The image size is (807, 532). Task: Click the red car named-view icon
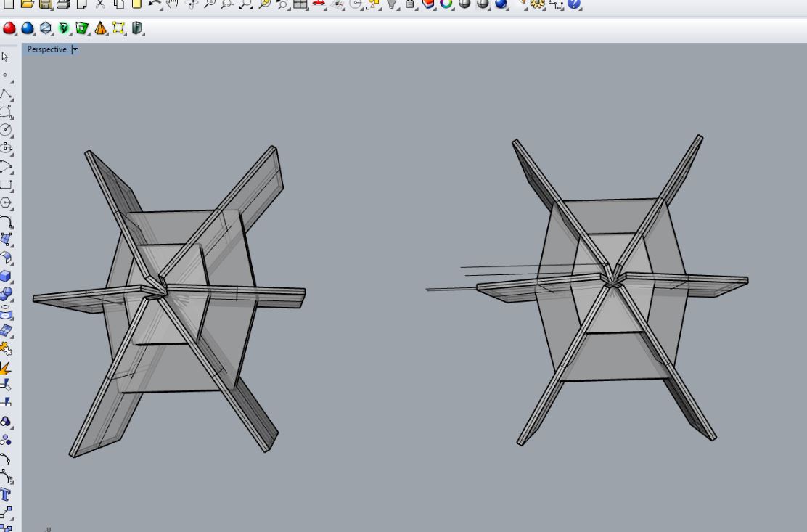click(319, 4)
